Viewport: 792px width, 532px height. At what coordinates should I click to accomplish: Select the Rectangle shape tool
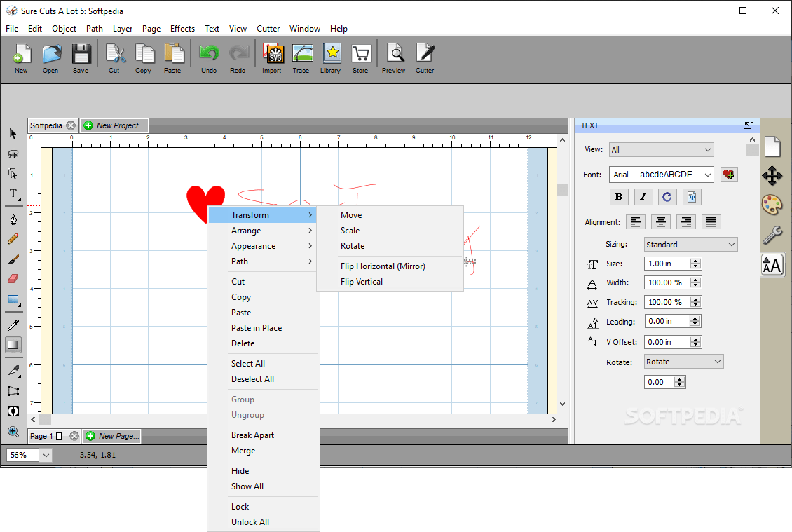(x=13, y=300)
